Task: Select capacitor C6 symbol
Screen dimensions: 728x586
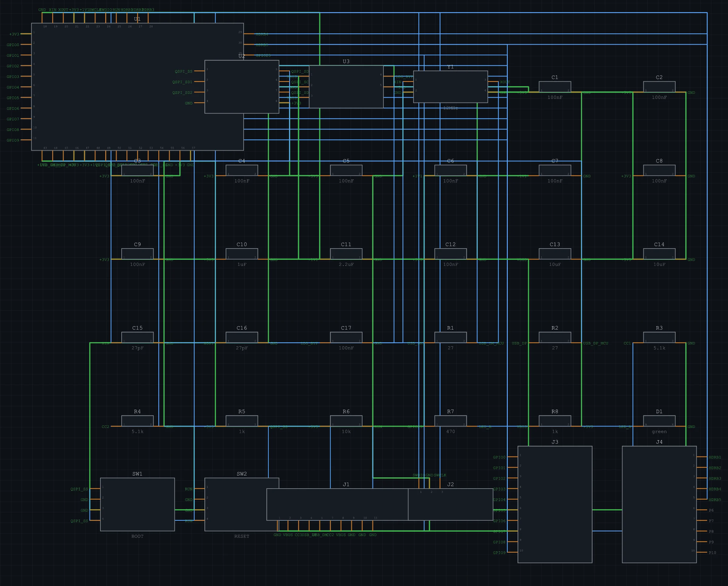Action: click(450, 170)
